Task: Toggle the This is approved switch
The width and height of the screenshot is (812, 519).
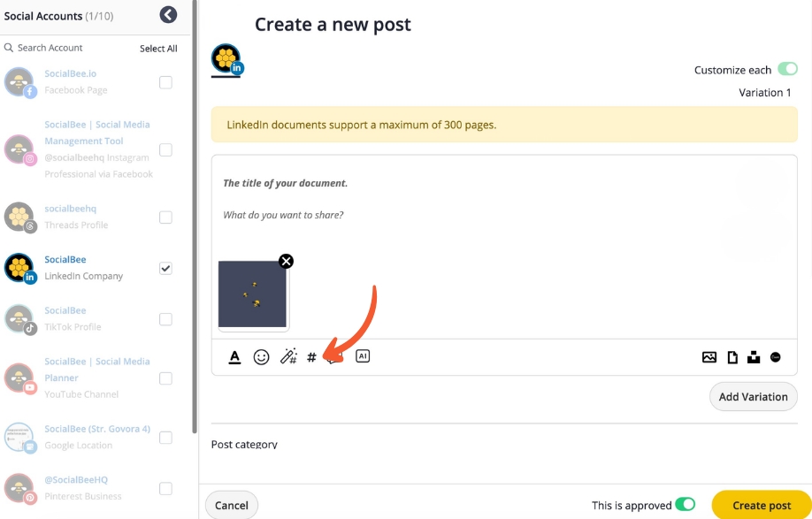Action: [x=686, y=505]
